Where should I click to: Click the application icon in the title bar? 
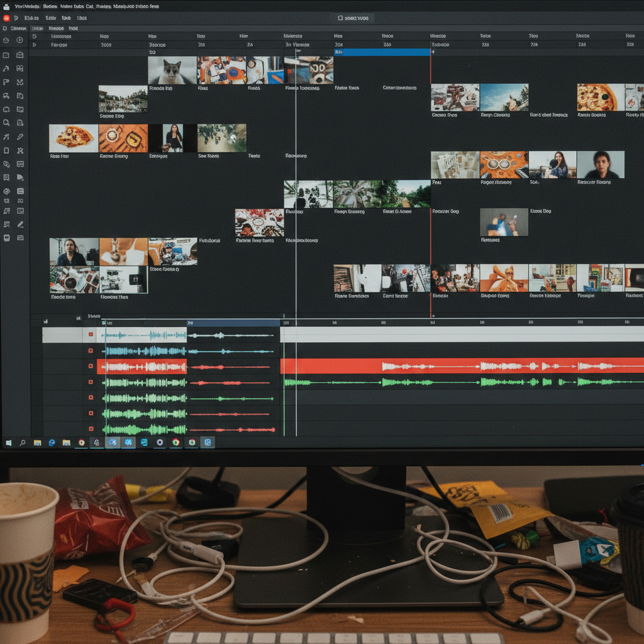[x=6, y=6]
